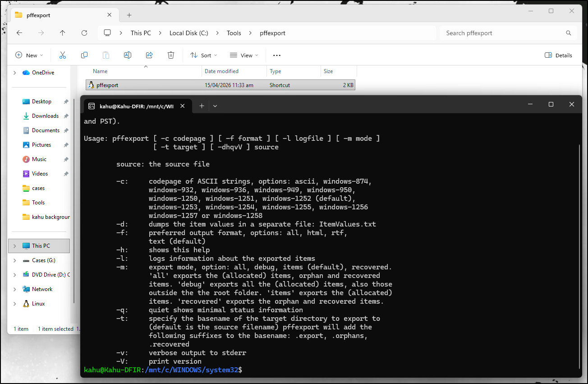The image size is (588, 384).
Task: Click the Rename icon
Action: pyautogui.click(x=128, y=55)
